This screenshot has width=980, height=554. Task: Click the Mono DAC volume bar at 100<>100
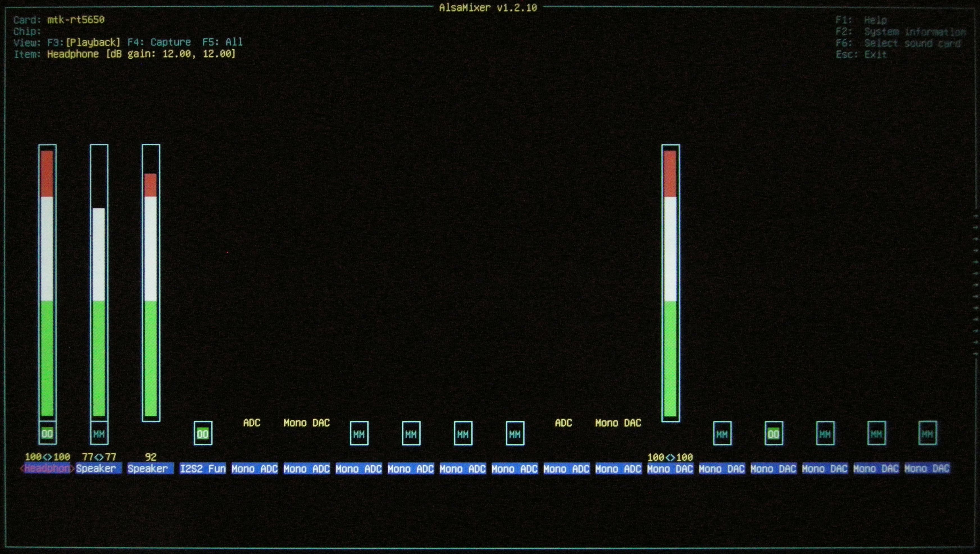coord(670,283)
